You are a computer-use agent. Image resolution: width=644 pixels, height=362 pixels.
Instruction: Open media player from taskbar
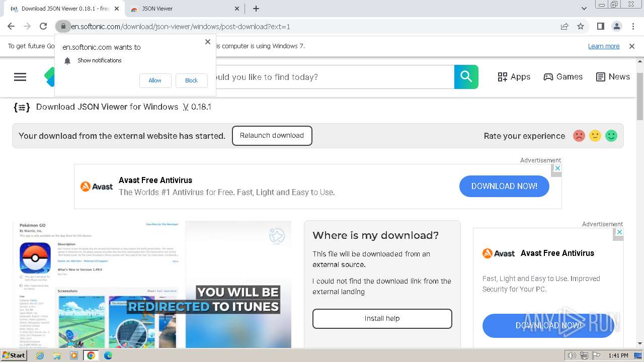[74, 355]
